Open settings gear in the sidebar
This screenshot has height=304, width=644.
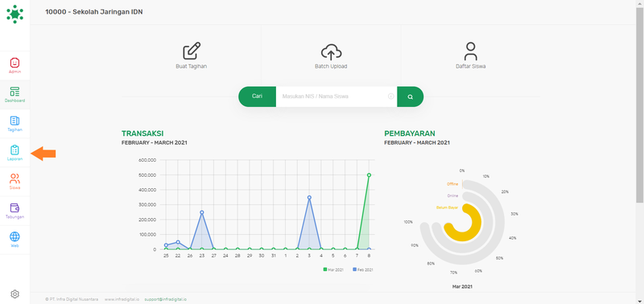14,294
